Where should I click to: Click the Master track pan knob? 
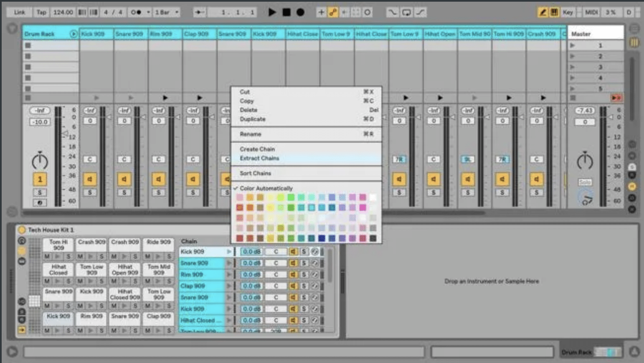click(x=585, y=161)
